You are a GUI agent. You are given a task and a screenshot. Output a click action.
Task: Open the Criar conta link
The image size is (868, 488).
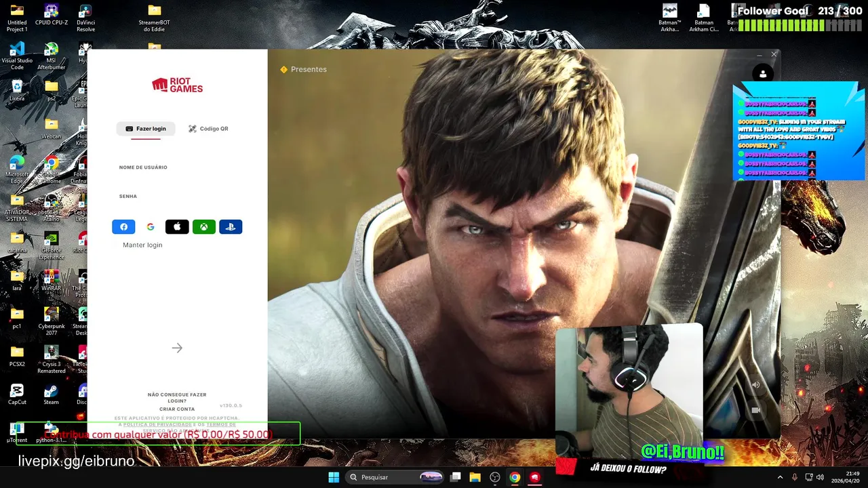tap(177, 409)
